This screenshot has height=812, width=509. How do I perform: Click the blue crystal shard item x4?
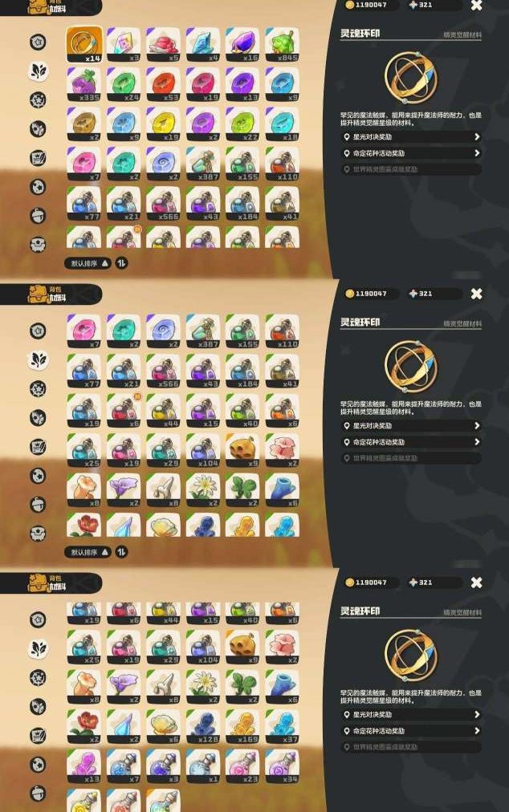tap(203, 46)
